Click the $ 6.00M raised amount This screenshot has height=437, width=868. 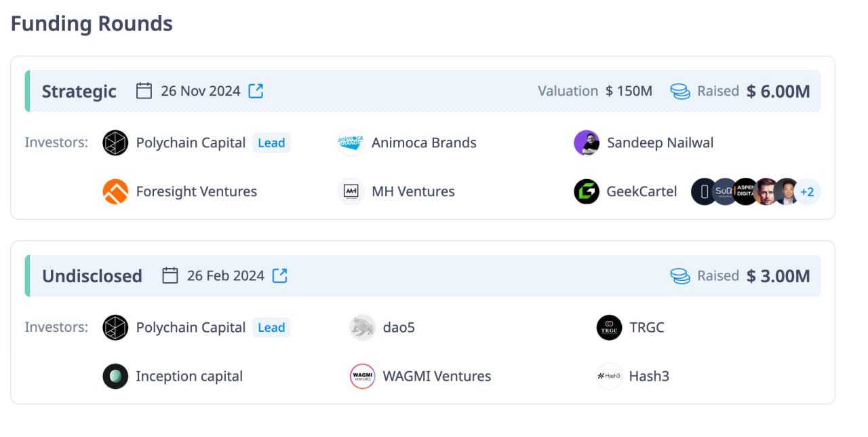pos(778,92)
